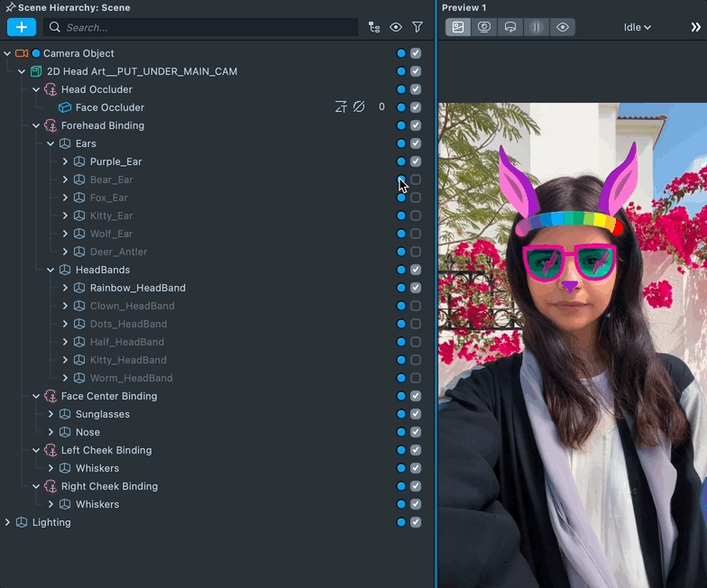The image size is (707, 588).
Task: Collapse the HeadBands group
Action: (x=50, y=270)
